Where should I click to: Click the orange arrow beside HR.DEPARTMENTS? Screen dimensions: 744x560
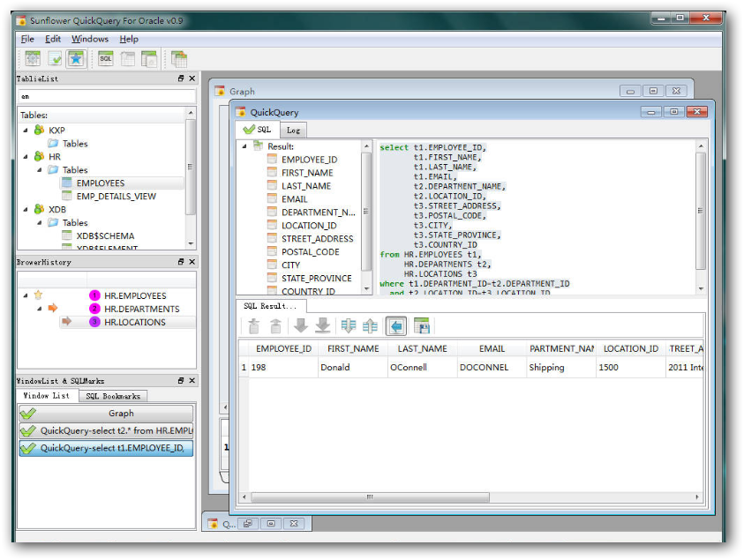coord(53,308)
